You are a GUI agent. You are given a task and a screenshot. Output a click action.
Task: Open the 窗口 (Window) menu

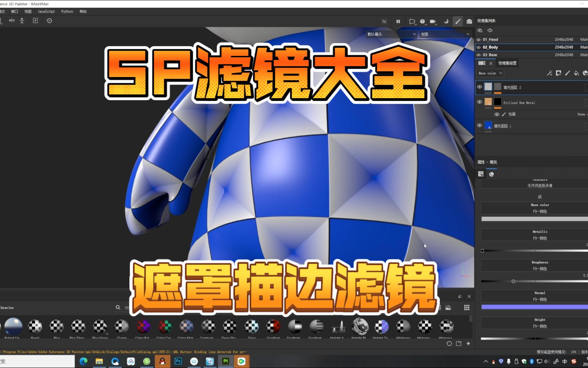tap(14, 12)
